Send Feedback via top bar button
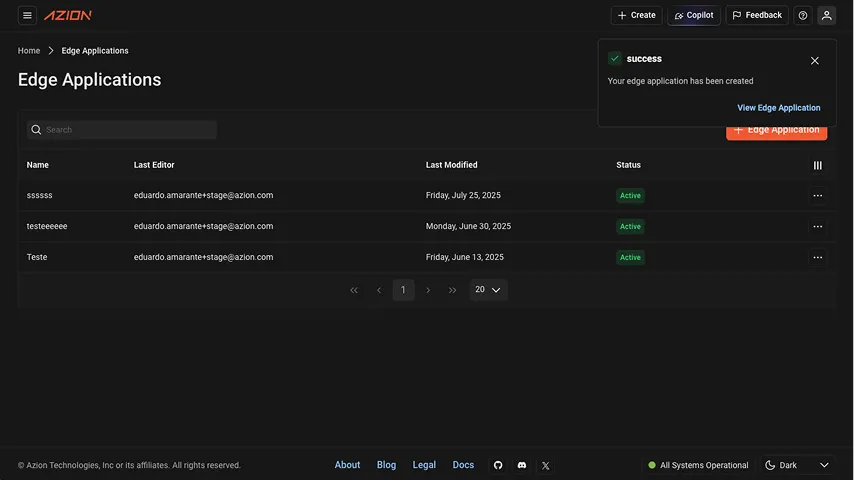This screenshot has height=480, width=854. click(757, 15)
